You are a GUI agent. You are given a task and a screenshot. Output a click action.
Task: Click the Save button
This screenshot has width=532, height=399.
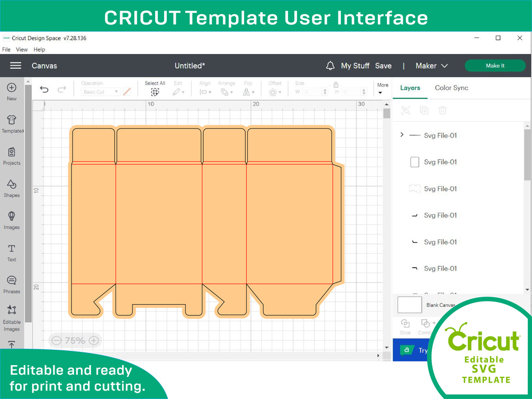pos(383,66)
